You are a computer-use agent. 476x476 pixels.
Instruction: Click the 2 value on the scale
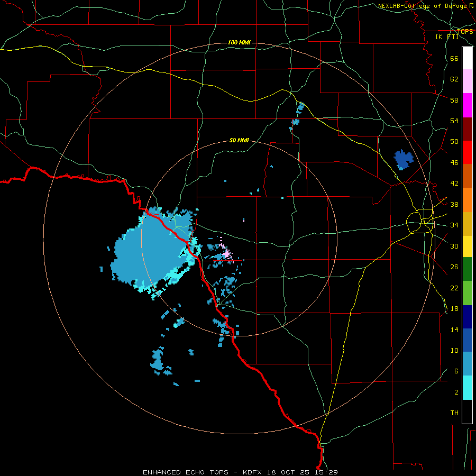click(456, 392)
